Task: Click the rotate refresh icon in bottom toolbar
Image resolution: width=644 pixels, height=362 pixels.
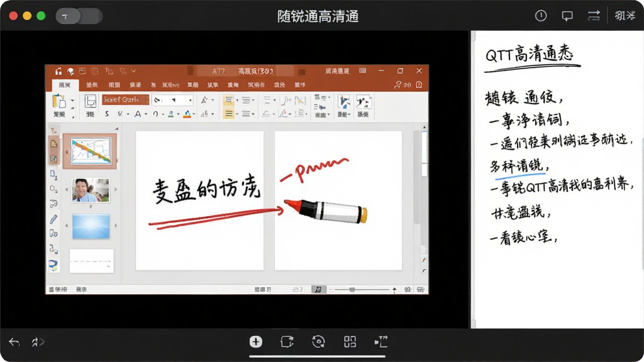Action: (x=318, y=341)
